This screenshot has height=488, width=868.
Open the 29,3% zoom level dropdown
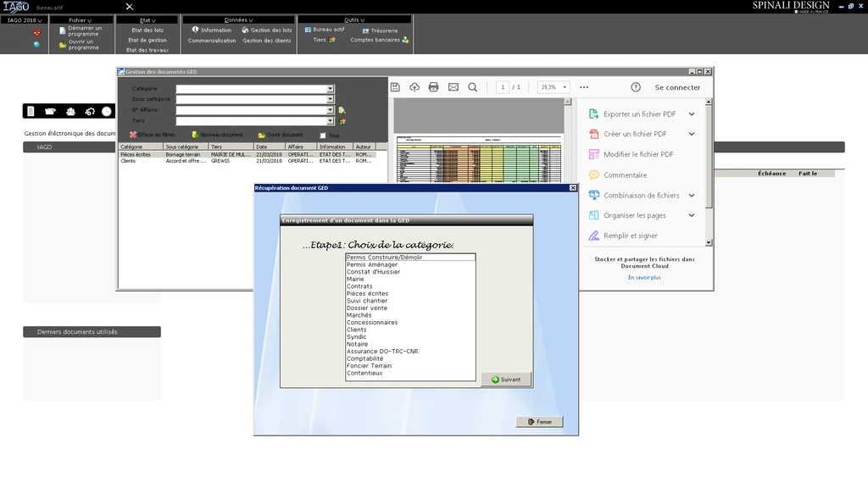tap(565, 87)
